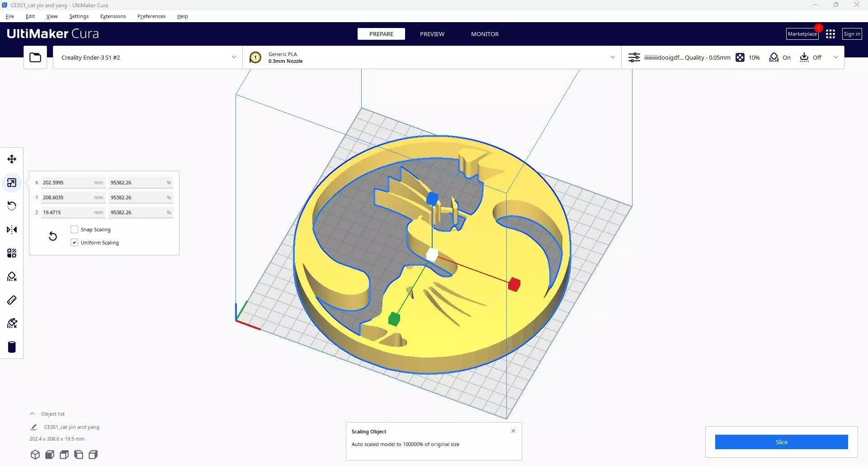Open the Edit menu
Image resolution: width=868 pixels, height=465 pixels.
click(30, 16)
